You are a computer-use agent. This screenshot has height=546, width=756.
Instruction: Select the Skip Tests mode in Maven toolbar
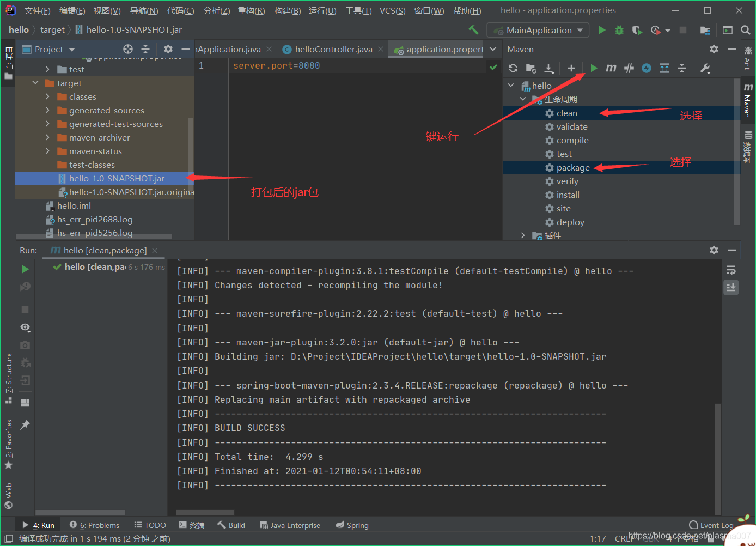click(629, 68)
